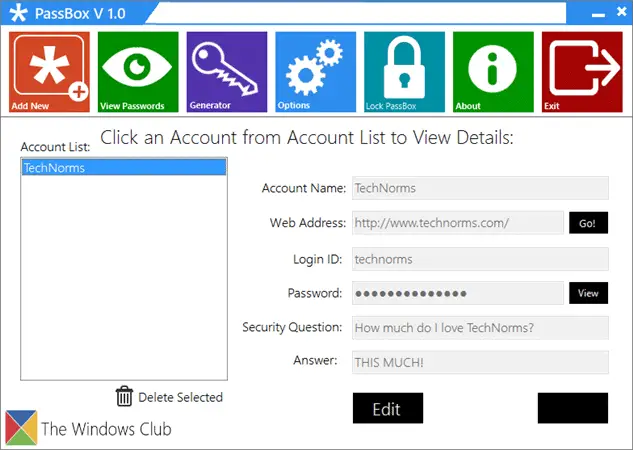Lock PassBox with the padlock tile
633x450 pixels.
(x=405, y=72)
